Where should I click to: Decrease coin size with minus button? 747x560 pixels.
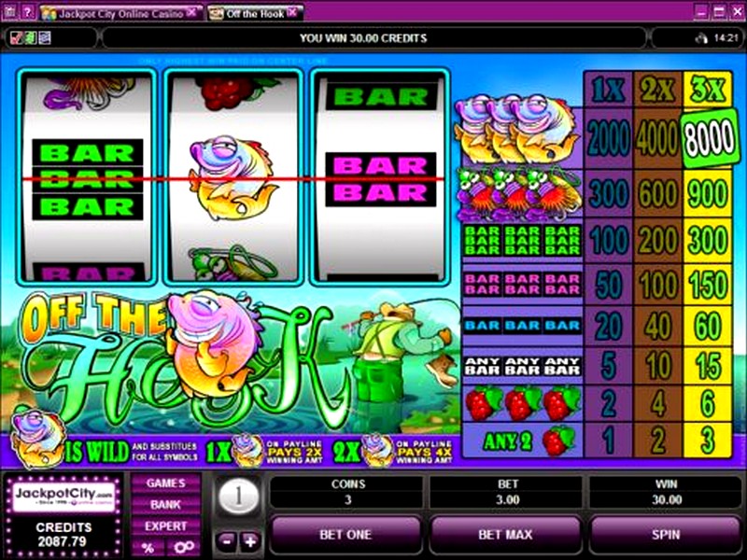[226, 541]
